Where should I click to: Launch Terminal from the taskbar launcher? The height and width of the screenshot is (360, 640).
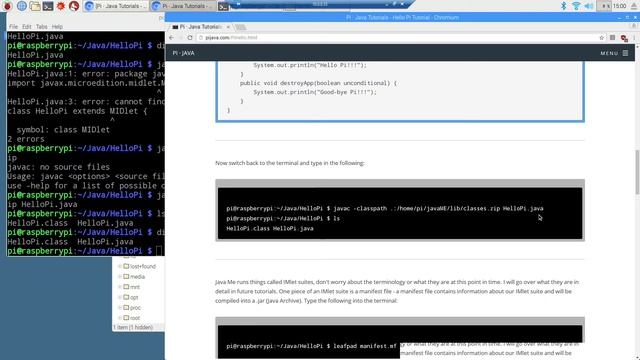coord(48,6)
